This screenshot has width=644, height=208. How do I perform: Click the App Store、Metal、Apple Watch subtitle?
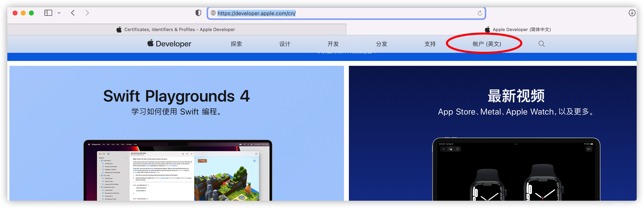516,112
